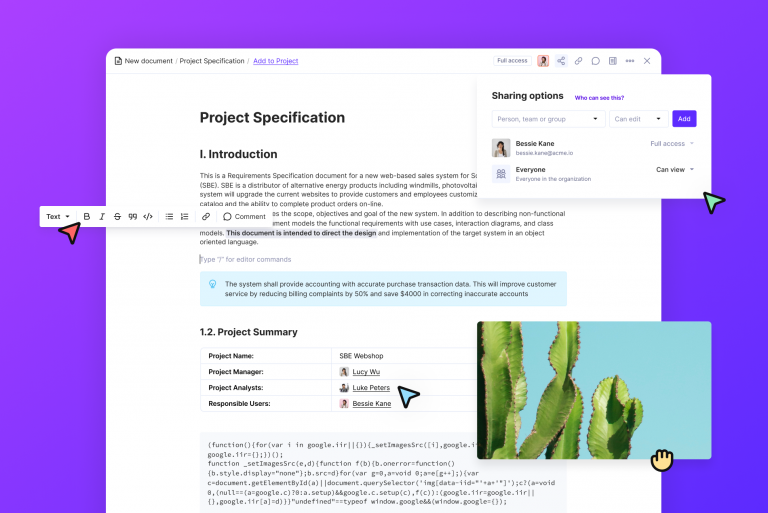
Task: Insert link from floating toolbar
Action: click(206, 216)
